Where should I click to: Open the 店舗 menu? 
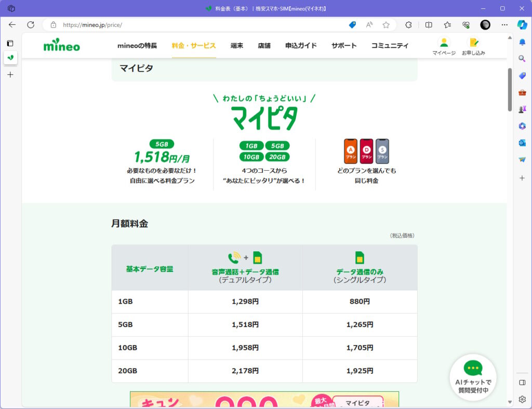[x=264, y=45]
